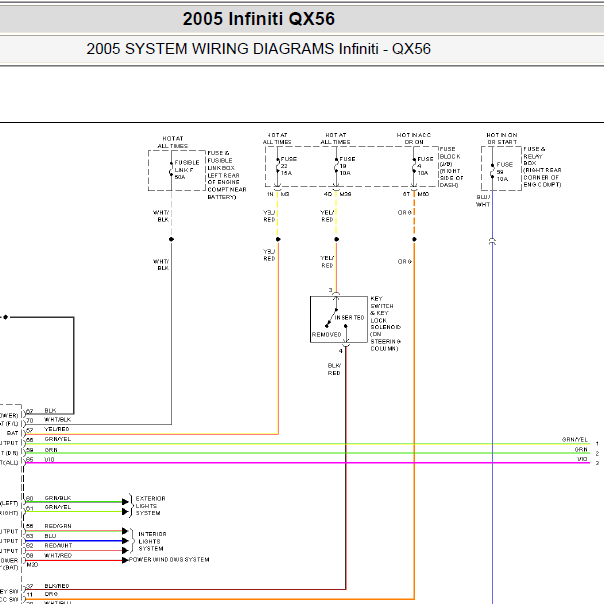The height and width of the screenshot is (604, 604).
Task: Click the splice dot on the WHT/BLK wire
Action: tap(171, 240)
